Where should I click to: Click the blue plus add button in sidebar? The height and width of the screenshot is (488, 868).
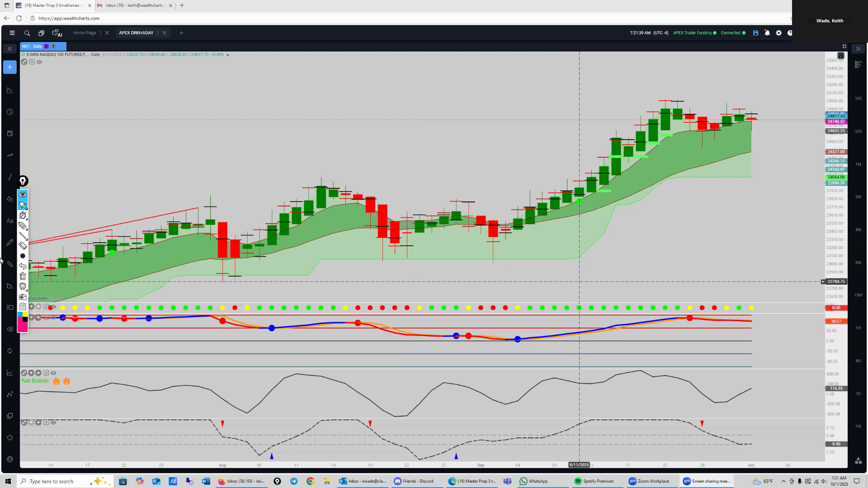9,67
